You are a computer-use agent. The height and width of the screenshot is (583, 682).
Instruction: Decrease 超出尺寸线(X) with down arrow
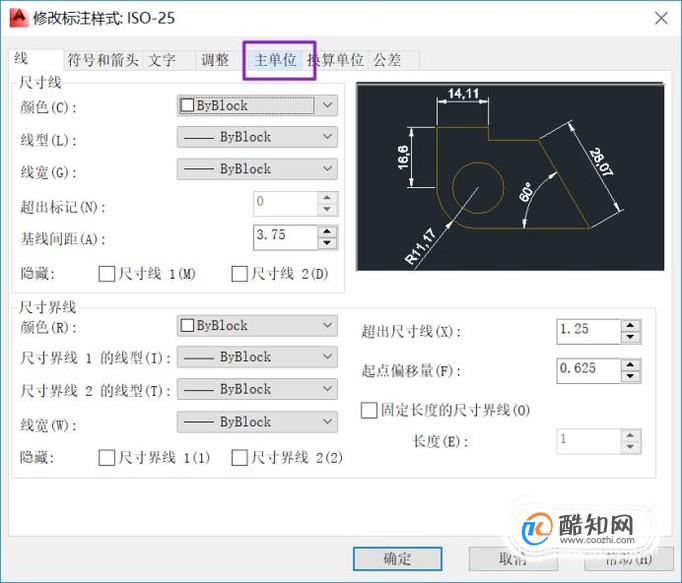pos(631,337)
